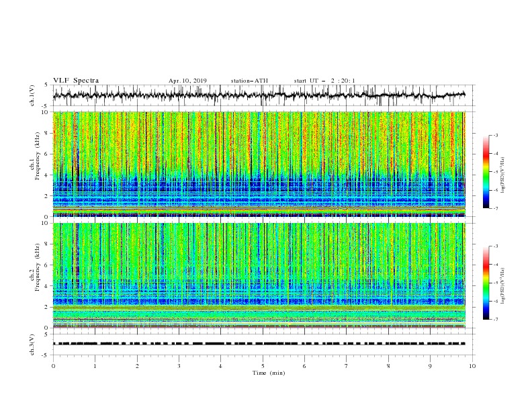The image size is (532, 411).
Task: Click the ch.1 spectrogram plot area
Action: 259,164
